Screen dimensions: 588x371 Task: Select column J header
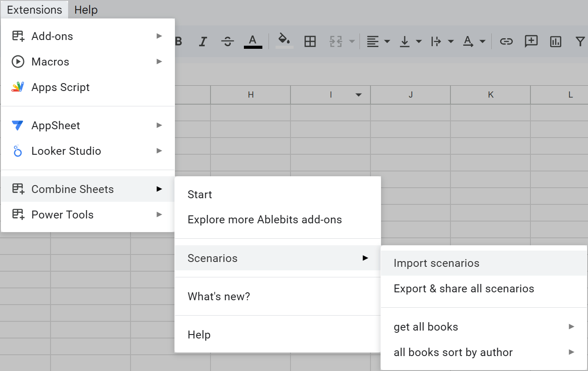pos(410,95)
